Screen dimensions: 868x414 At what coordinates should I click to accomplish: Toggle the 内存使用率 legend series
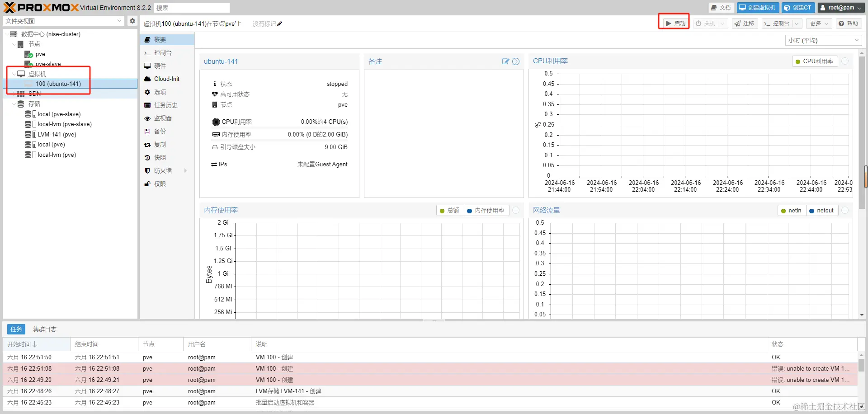pos(486,210)
